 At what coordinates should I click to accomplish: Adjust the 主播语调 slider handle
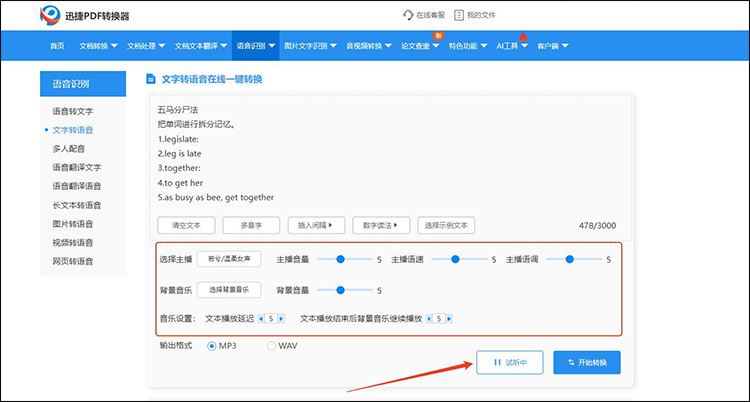tap(569, 259)
